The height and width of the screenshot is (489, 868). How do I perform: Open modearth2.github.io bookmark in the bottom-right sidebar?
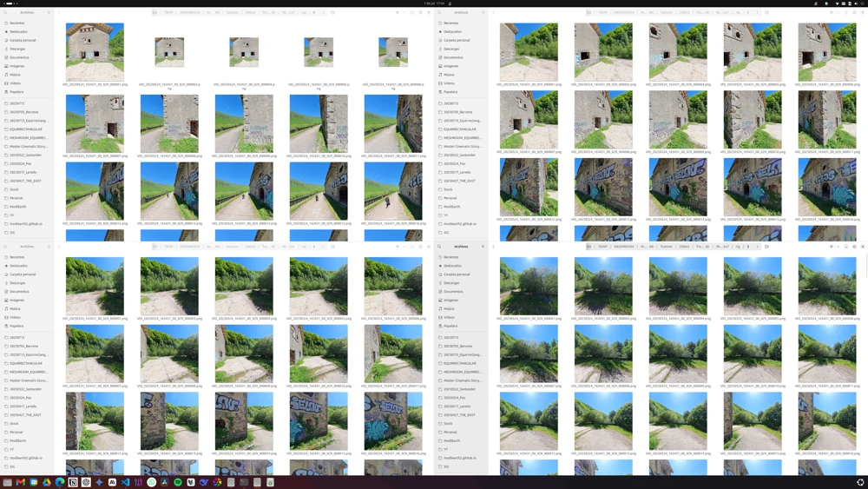pos(461,458)
